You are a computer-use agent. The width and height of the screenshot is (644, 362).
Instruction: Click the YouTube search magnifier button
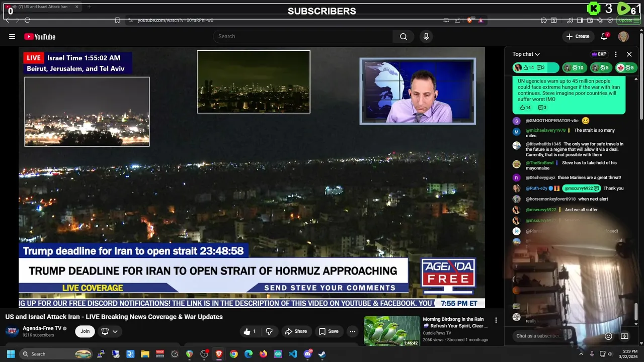pos(404,36)
